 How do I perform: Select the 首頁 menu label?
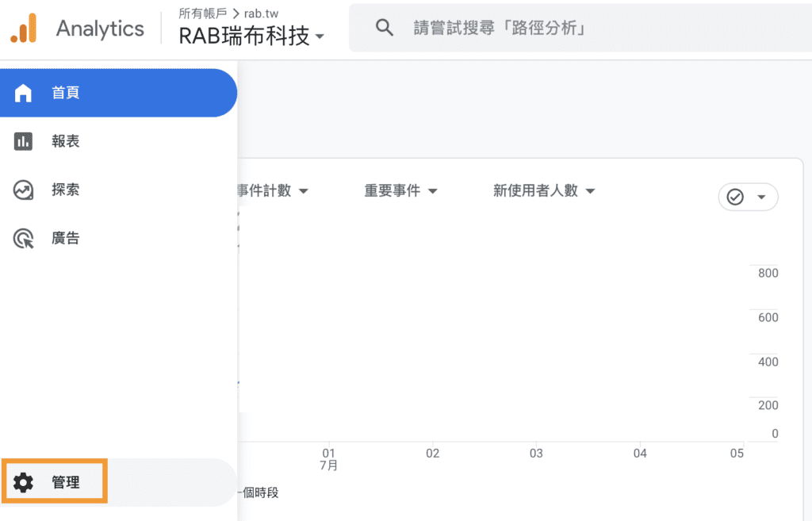pos(66,94)
